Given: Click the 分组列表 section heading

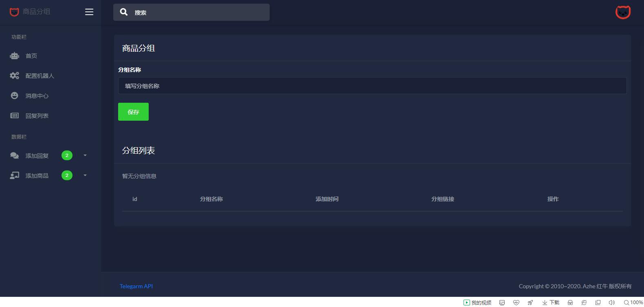Looking at the screenshot, I should pos(138,150).
